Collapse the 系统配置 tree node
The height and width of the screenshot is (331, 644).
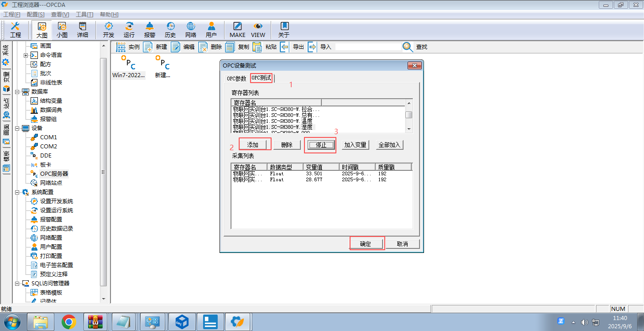pyautogui.click(x=17, y=192)
